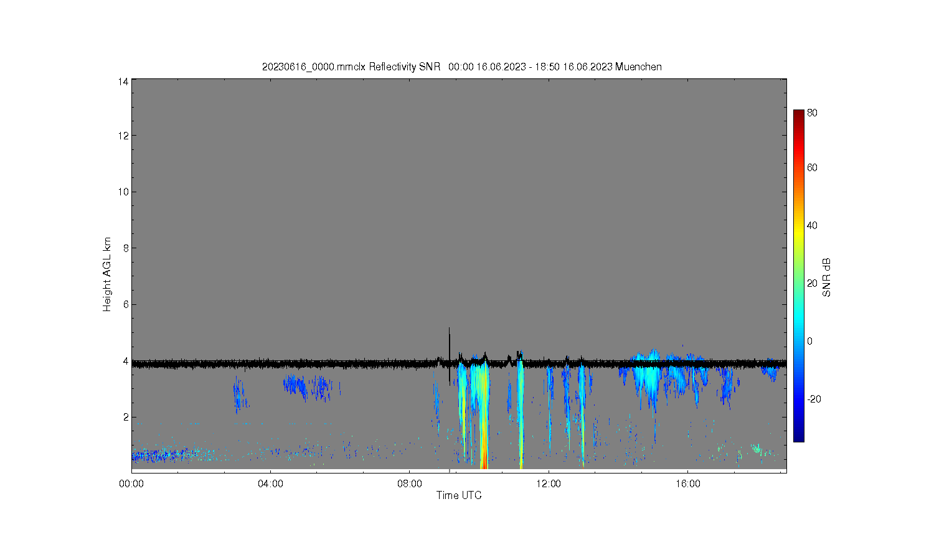Screen dimensions: 934x560
Task: Click the plot title starting with 20230616_0000.mmclx
Action: click(461, 67)
